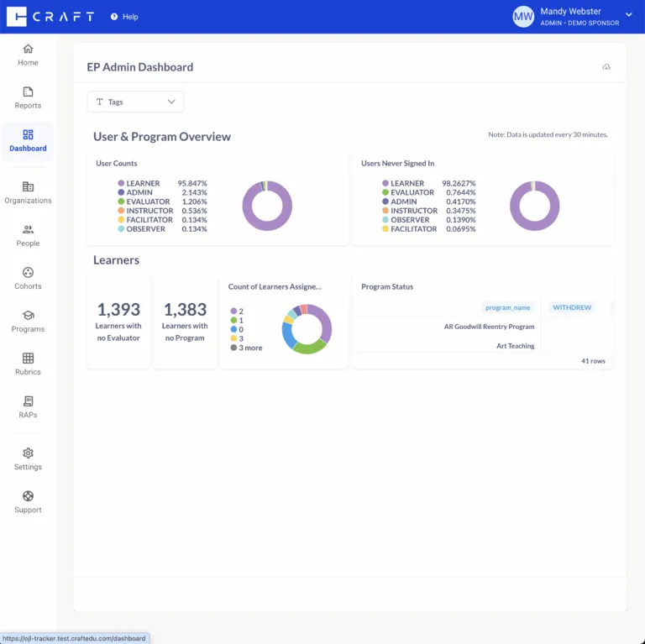
Task: Click LEARNER swatch in Users Never Signed In legend
Action: [x=385, y=183]
